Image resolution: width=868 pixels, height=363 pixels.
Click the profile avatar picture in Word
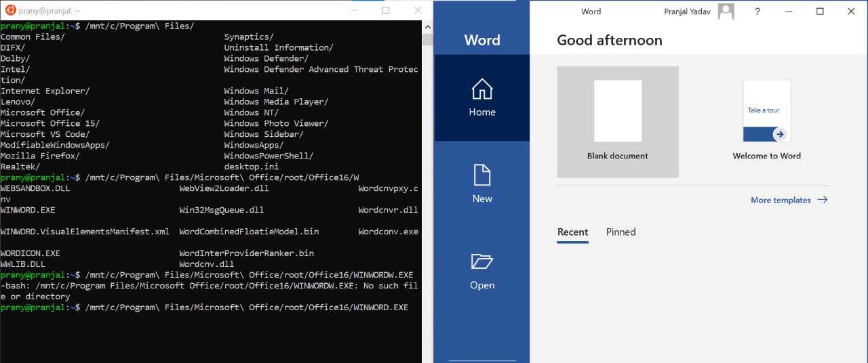[726, 11]
